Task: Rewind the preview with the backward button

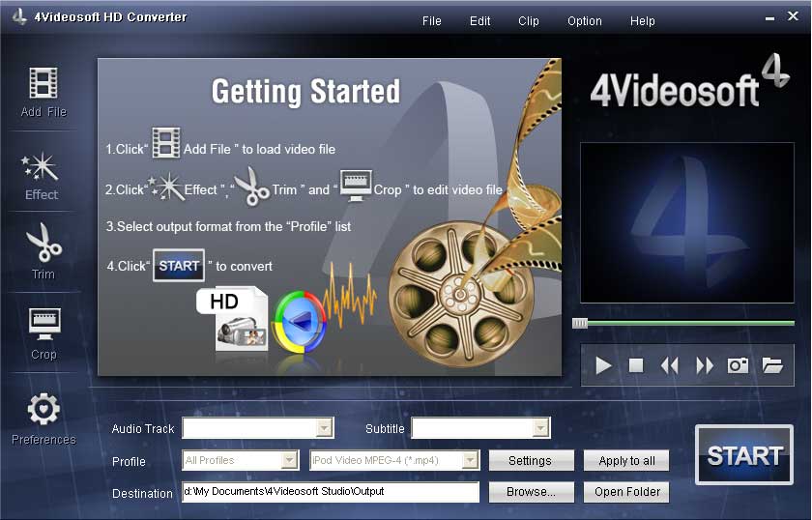Action: coord(670,365)
